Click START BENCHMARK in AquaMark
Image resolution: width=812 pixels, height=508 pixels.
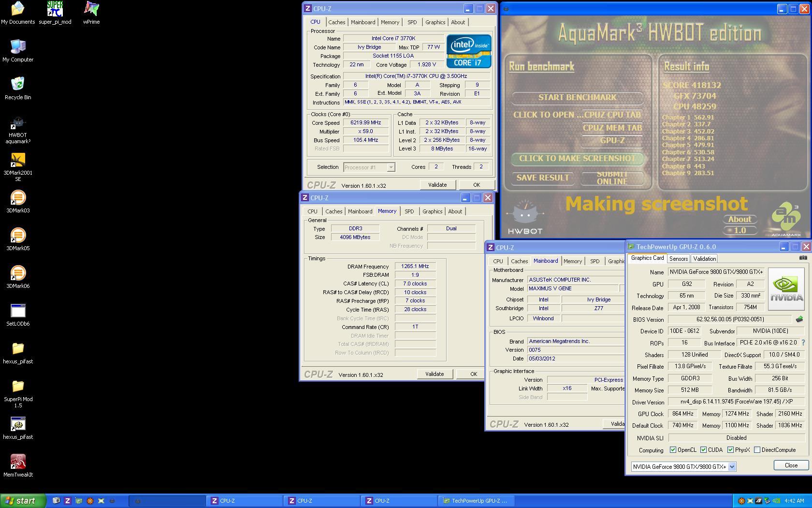578,97
